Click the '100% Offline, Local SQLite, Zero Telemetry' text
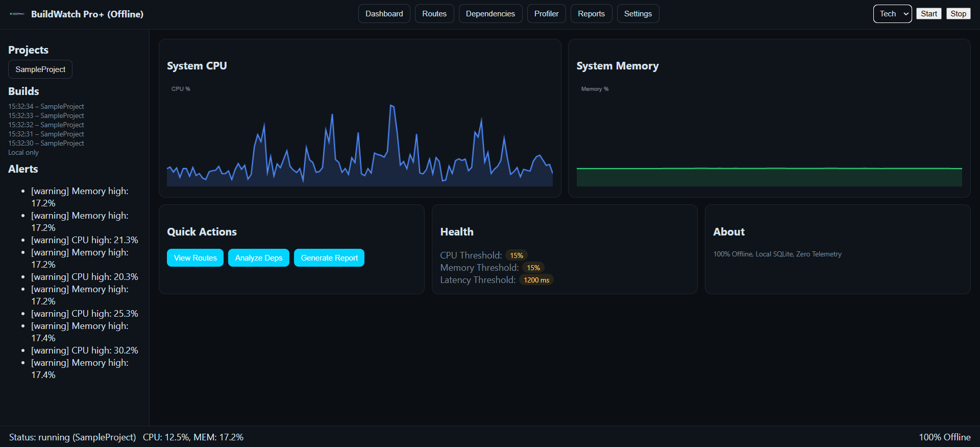This screenshot has height=447, width=980. (x=777, y=254)
